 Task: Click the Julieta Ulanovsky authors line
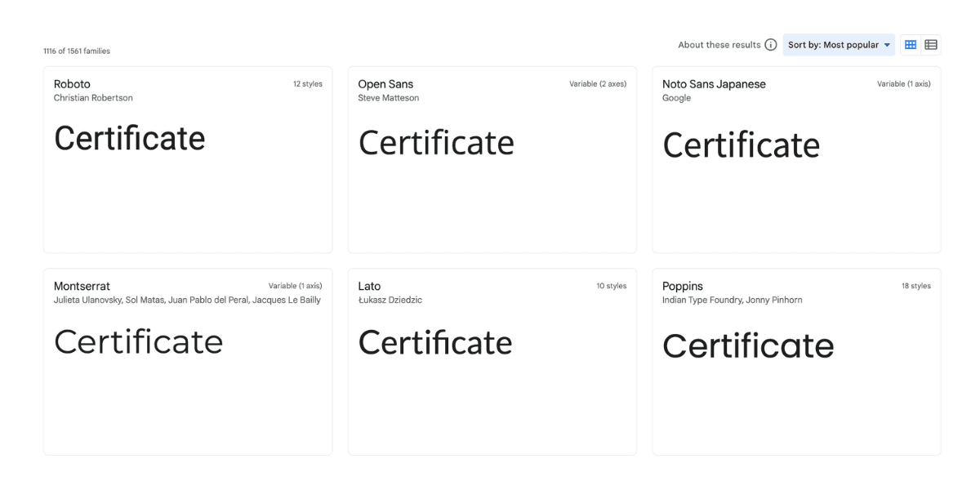click(187, 300)
